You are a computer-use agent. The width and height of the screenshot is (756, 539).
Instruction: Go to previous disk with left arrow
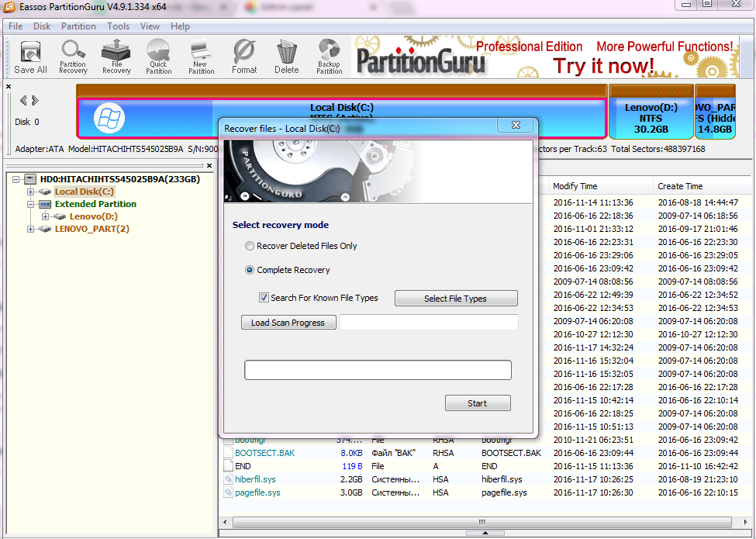click(x=22, y=100)
